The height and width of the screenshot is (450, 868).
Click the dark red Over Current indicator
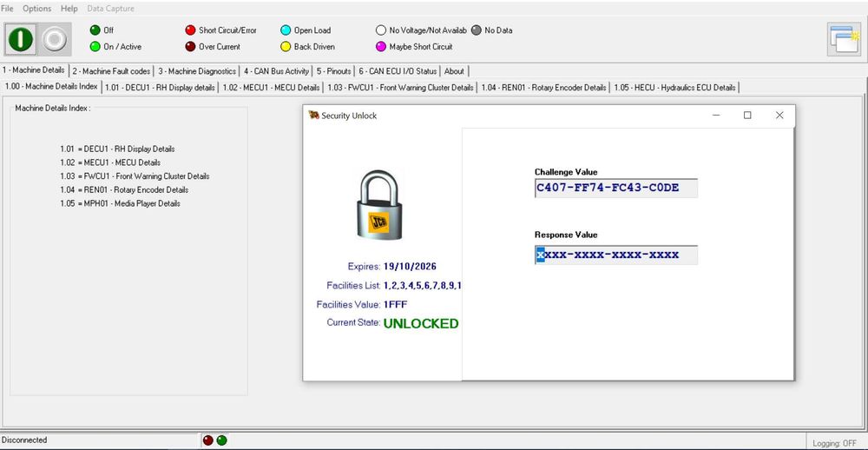(x=190, y=47)
